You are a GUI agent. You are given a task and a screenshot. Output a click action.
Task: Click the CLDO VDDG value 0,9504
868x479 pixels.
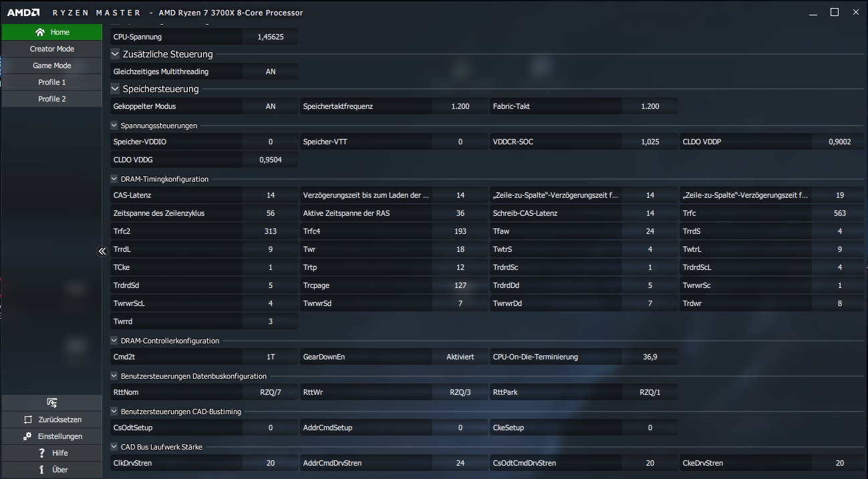pyautogui.click(x=271, y=160)
